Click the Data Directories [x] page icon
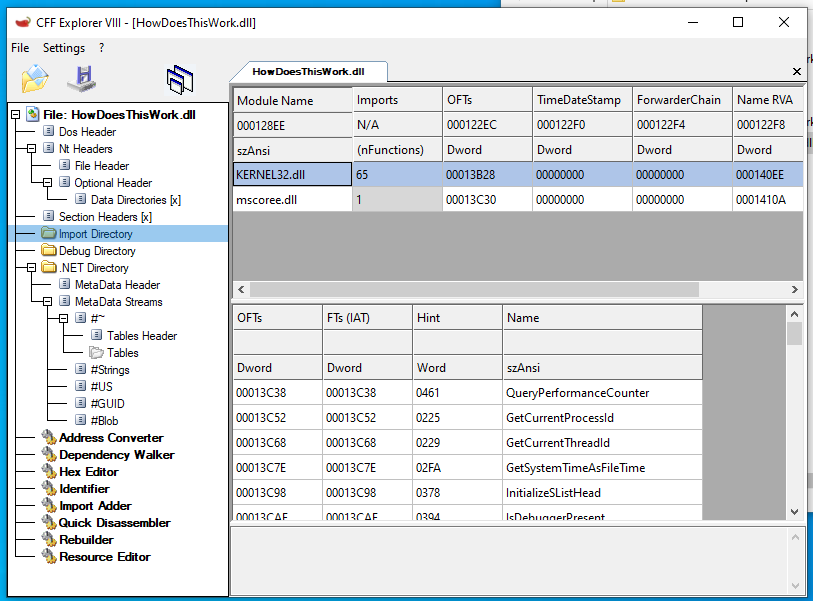Screen dimensions: 813x601 coord(81,199)
